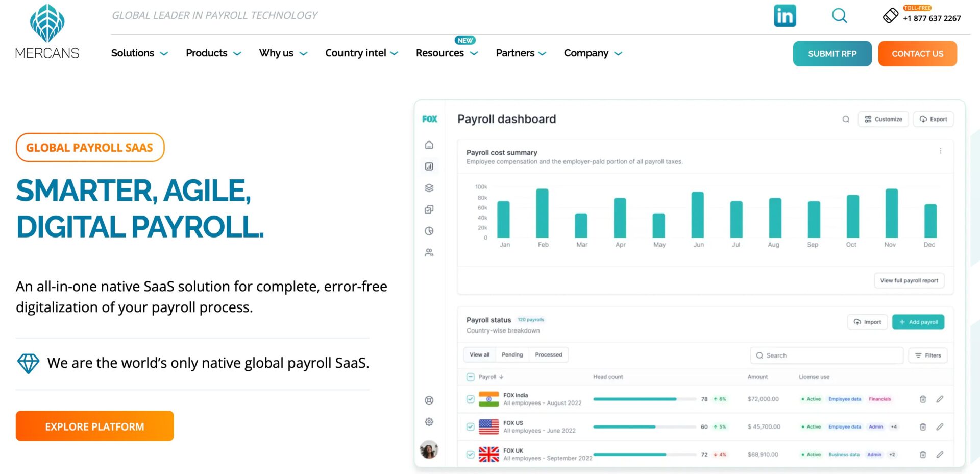
Task: Open the LinkedIn icon link
Action: tap(785, 16)
